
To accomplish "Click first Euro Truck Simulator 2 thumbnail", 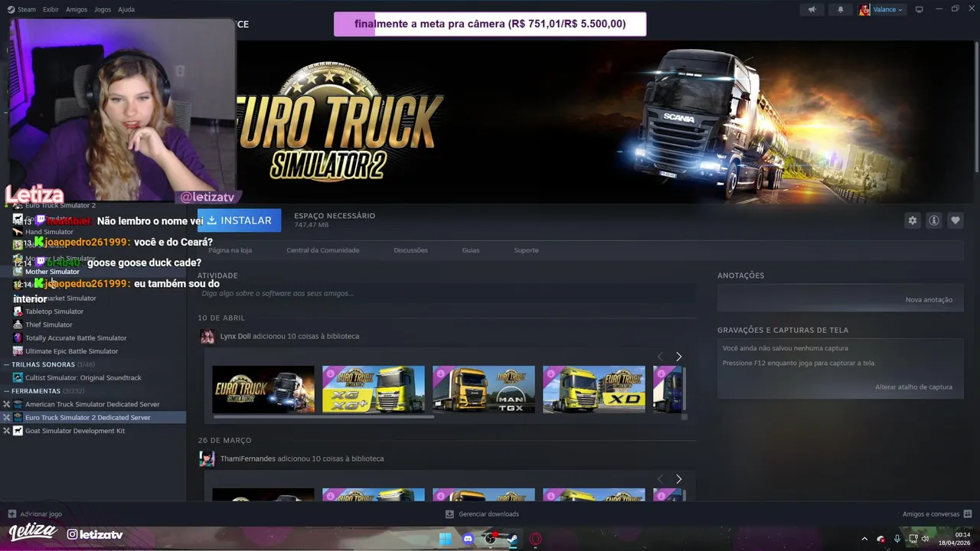I will point(263,389).
